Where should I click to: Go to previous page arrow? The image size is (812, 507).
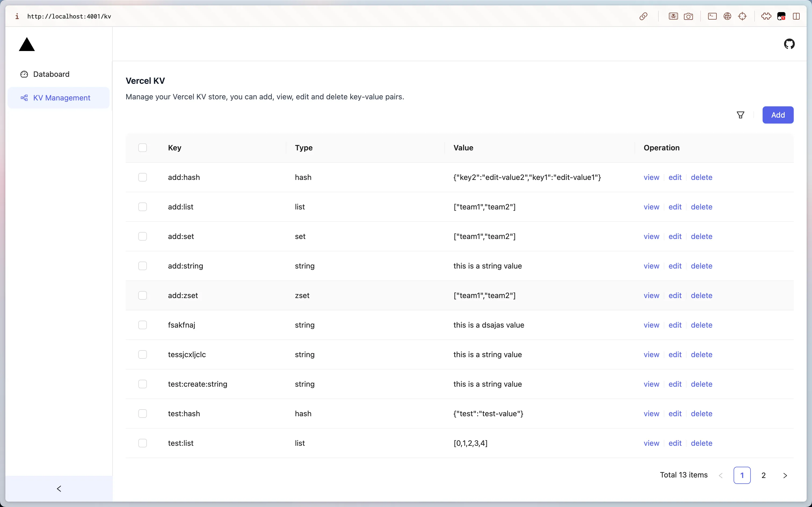(720, 475)
